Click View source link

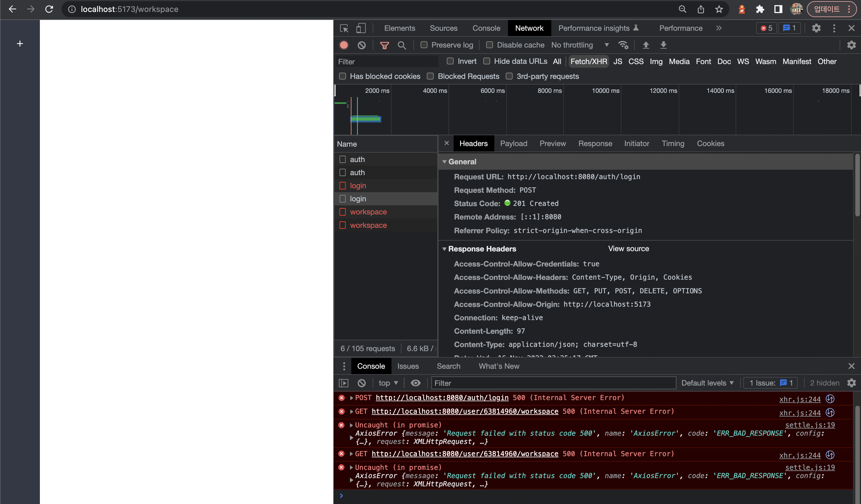628,249
